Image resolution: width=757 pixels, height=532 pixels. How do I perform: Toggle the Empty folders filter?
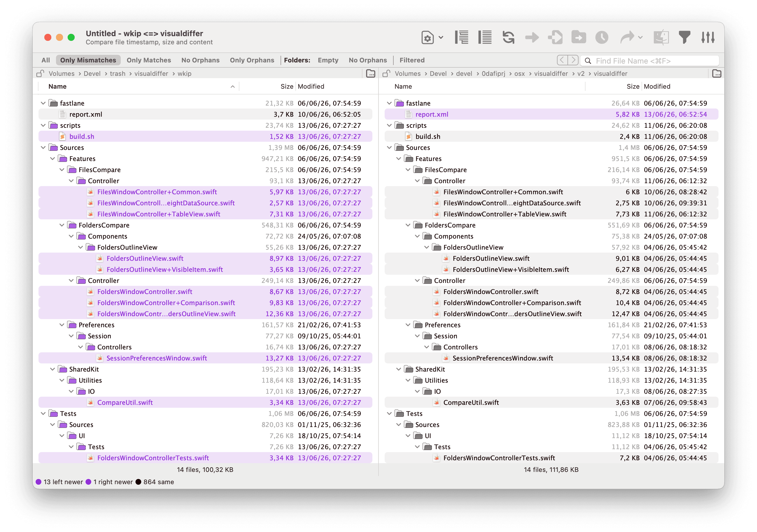pos(328,60)
